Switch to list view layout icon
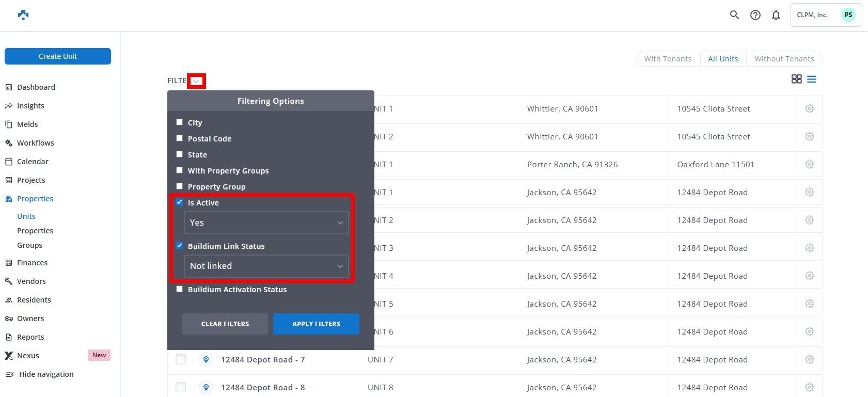 812,79
